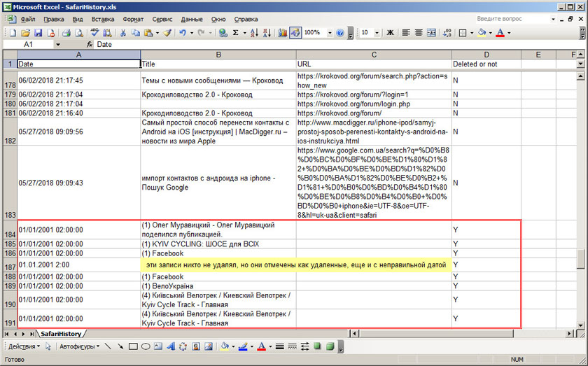Click the insert function fx button

tap(90, 45)
